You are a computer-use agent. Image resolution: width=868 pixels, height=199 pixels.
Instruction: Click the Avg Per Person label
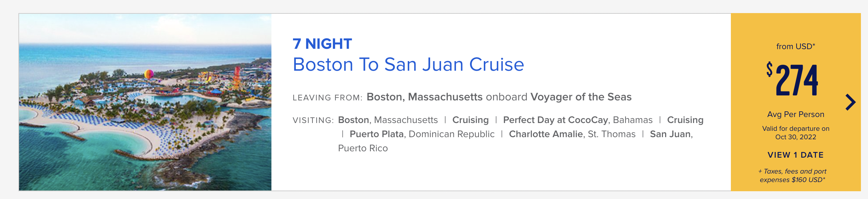coord(796,114)
